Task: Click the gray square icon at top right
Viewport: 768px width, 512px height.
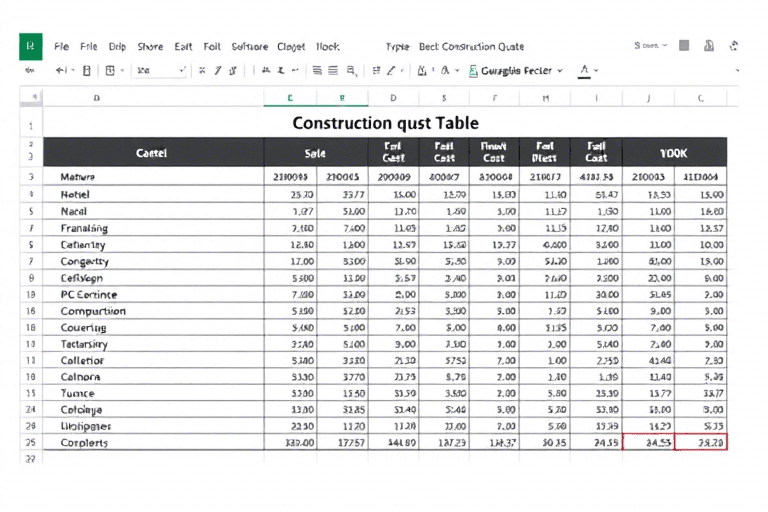Action: (x=684, y=46)
